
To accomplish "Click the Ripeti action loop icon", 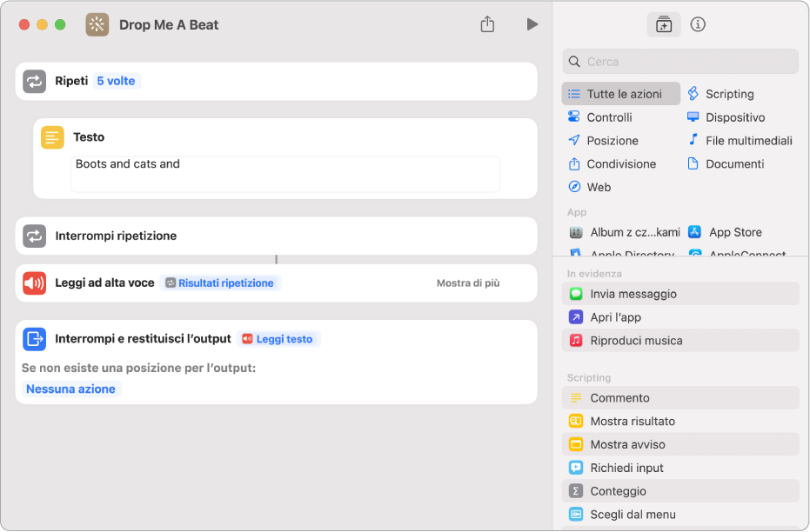I will tap(34, 81).
